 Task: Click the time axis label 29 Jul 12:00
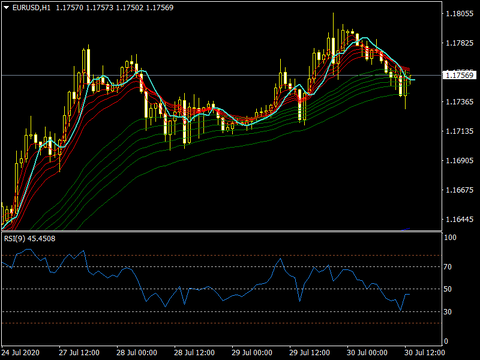pos(310,353)
